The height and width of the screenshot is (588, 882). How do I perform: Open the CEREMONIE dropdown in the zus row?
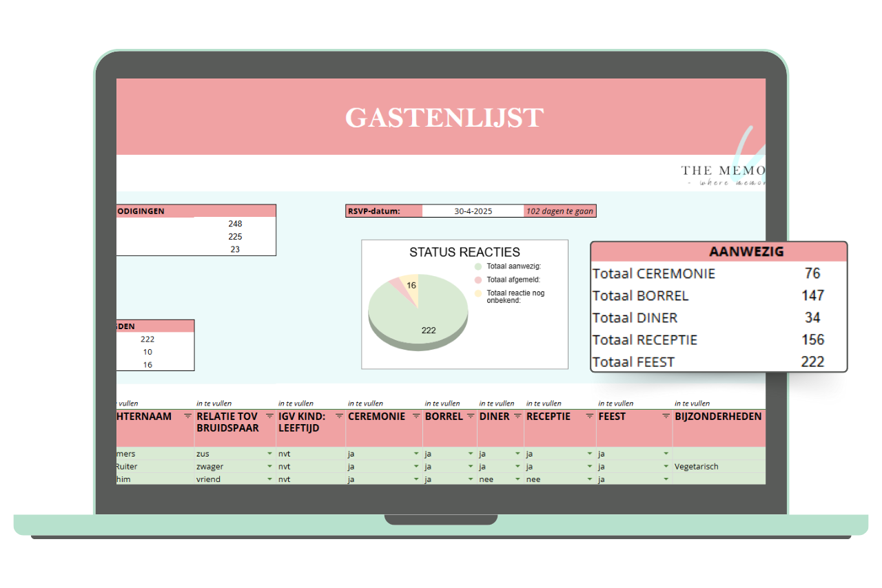[416, 454]
